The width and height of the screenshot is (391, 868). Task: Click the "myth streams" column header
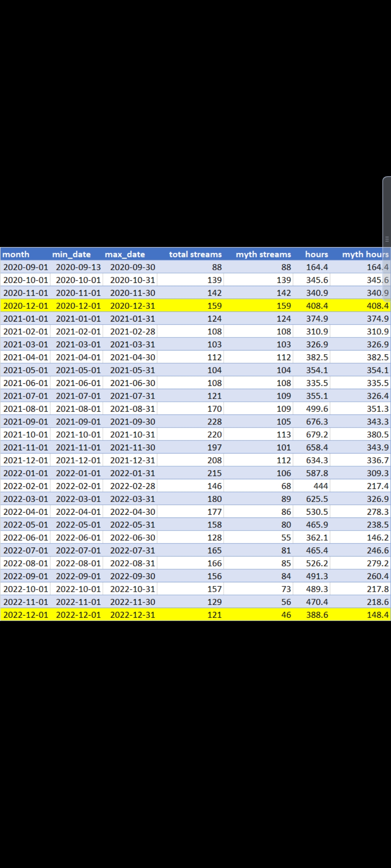(264, 254)
